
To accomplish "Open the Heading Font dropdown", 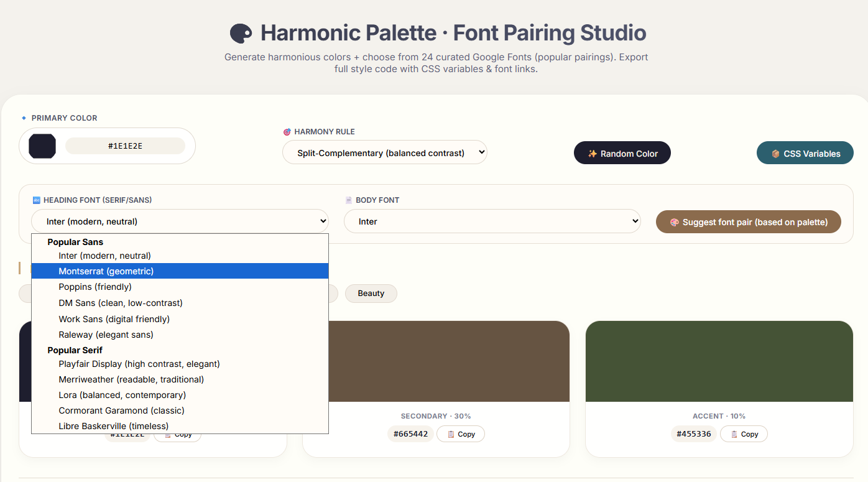I will 180,221.
